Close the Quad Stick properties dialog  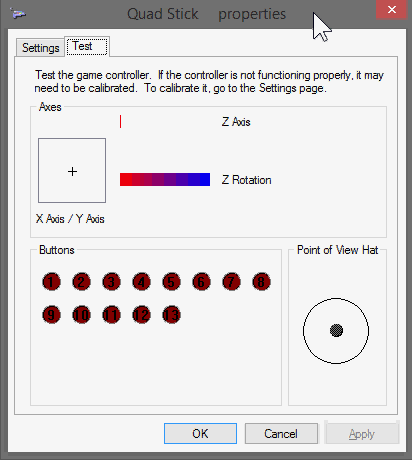coord(392,10)
